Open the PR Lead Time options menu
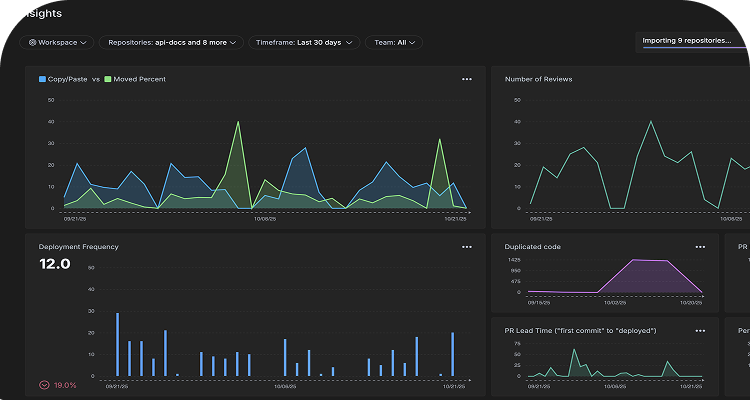 [700, 331]
